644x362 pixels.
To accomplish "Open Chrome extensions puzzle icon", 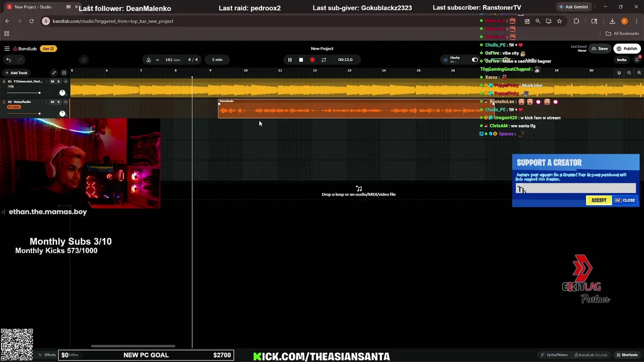I will click(x=577, y=21).
